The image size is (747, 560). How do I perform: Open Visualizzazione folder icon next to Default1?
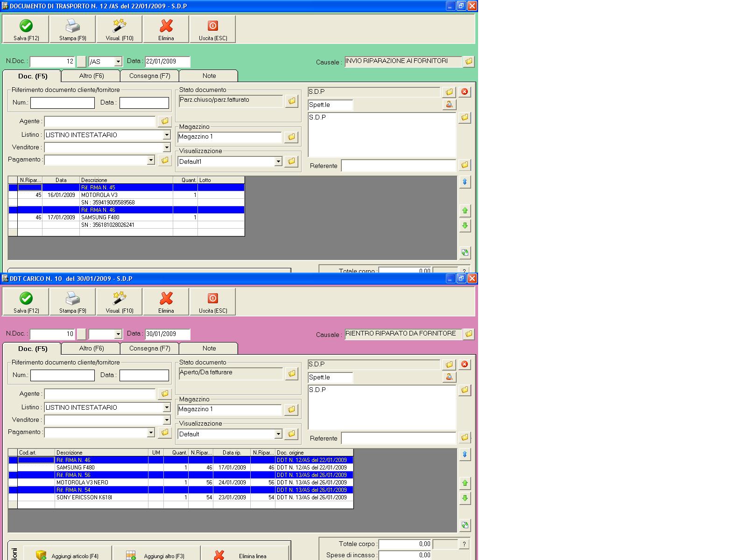pos(291,161)
